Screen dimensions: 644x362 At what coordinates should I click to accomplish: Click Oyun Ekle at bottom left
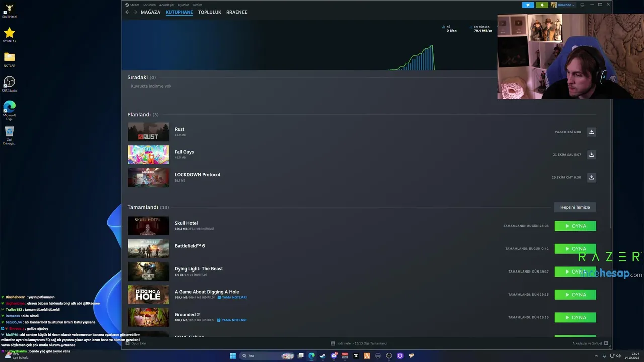click(136, 343)
